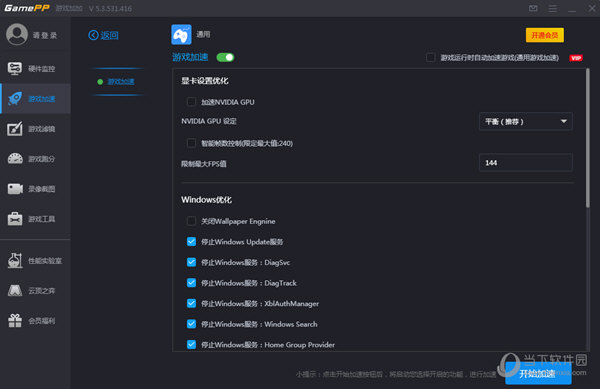Toggle the game acceleration green switch
600x389 pixels.
tap(225, 57)
